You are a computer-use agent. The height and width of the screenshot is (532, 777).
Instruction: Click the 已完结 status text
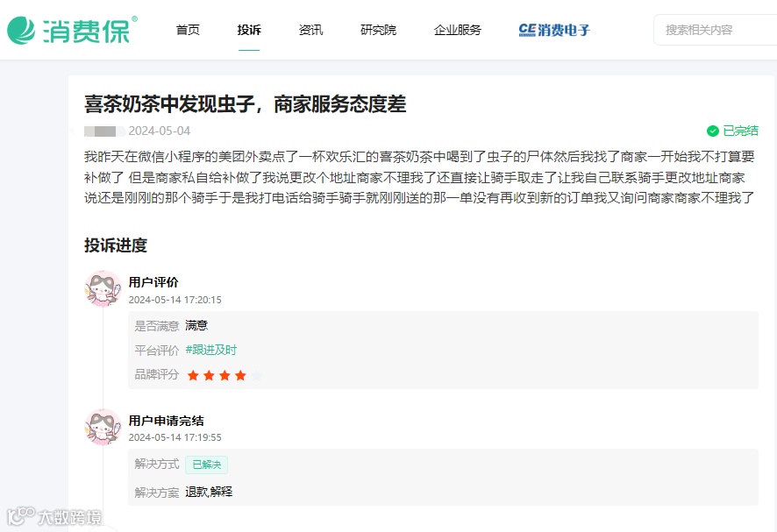740,131
